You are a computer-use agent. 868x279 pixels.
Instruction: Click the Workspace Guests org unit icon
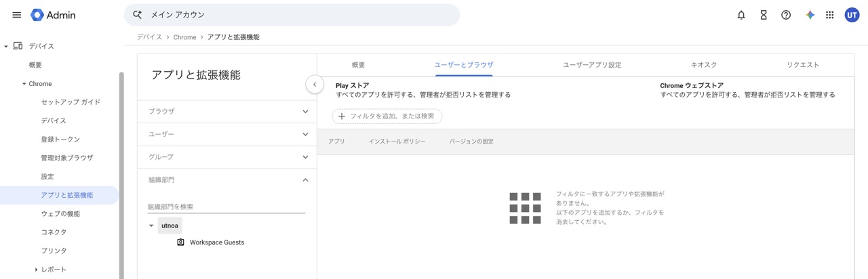[x=180, y=242]
